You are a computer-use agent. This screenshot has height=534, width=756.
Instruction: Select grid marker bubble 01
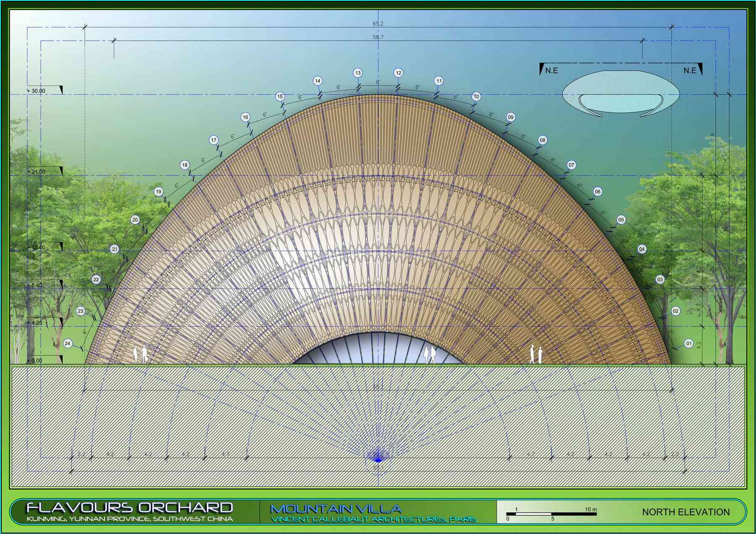coord(689,343)
